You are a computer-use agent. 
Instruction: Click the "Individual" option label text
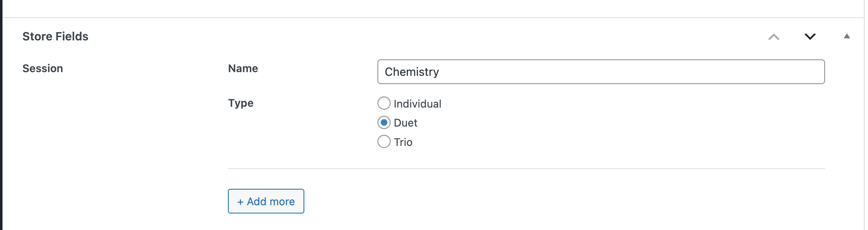pyautogui.click(x=417, y=104)
